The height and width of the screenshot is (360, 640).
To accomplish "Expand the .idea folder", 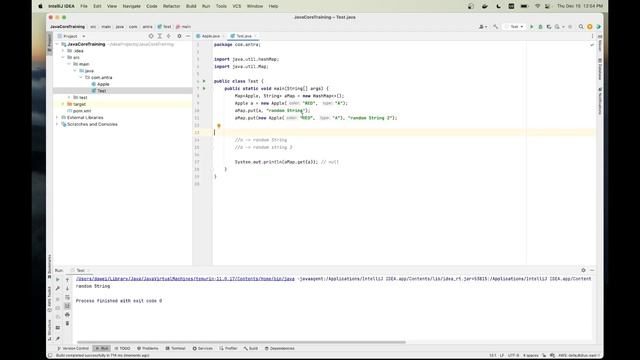I will [63, 51].
